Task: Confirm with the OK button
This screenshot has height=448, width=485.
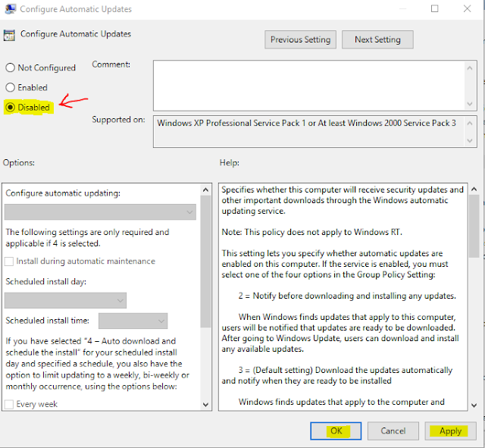Action: point(336,431)
